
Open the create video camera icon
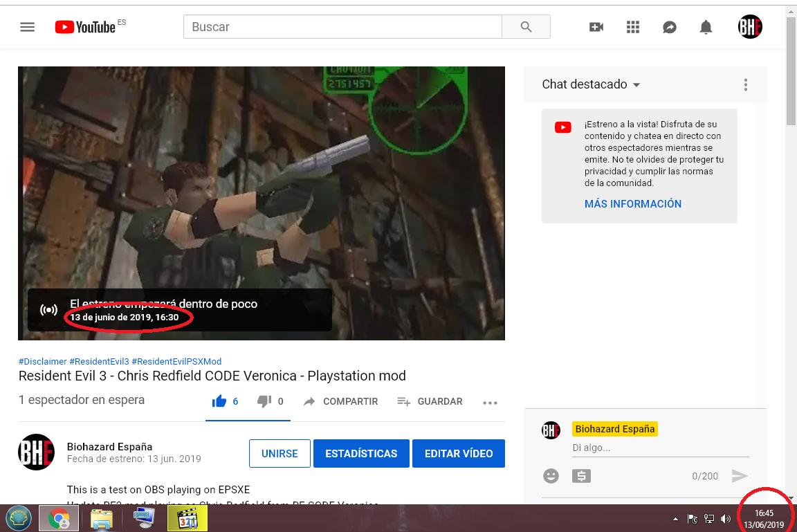coord(596,27)
